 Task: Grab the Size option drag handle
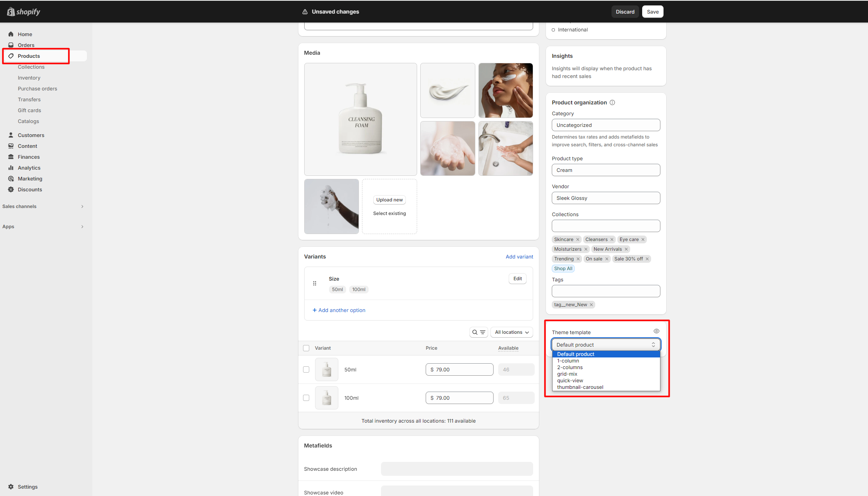[x=315, y=283]
